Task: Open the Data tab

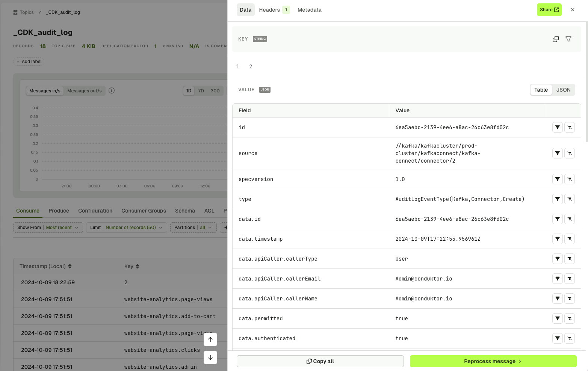Action: point(246,10)
